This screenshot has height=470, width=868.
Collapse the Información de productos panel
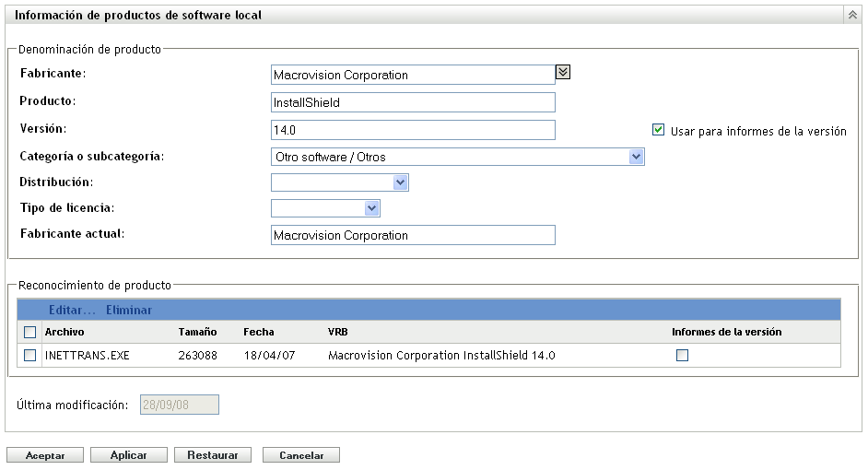[851, 15]
